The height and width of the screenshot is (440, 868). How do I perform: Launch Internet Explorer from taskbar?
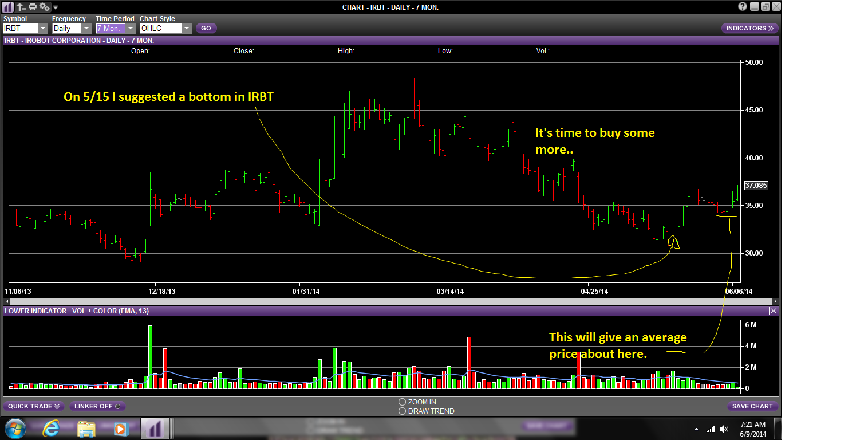click(52, 429)
